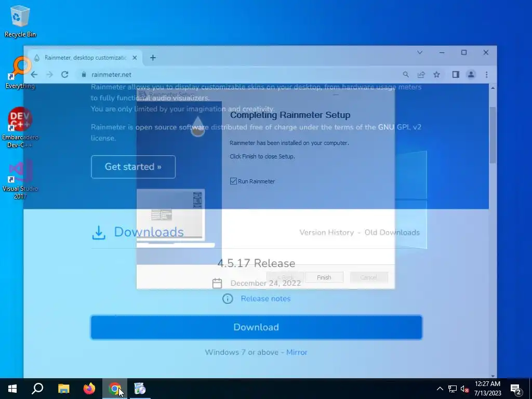Screen dimensions: 532x399
Task: Select the Visual Studio 2017 desktop shortcut
Action: pos(20,179)
